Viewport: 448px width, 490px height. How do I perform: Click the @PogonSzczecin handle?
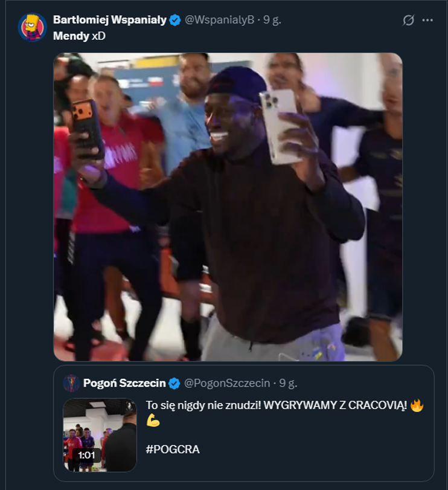(x=227, y=383)
